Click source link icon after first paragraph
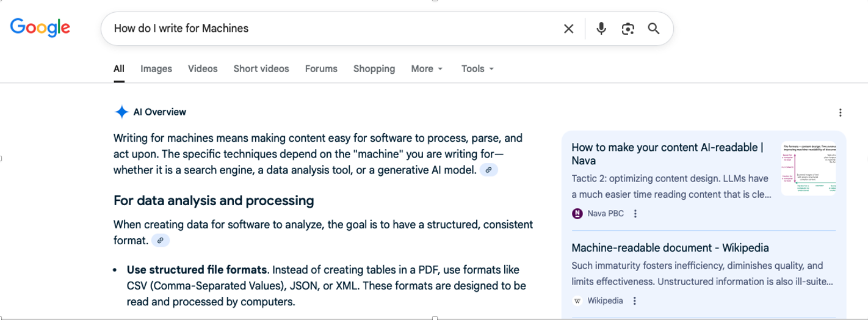Screen dimensions: 868x320 [x=488, y=171]
